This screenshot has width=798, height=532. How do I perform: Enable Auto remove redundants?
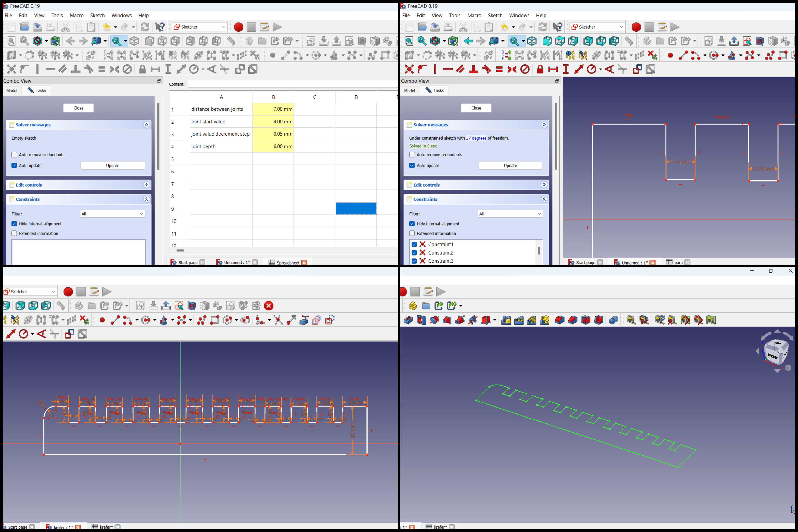click(x=14, y=154)
